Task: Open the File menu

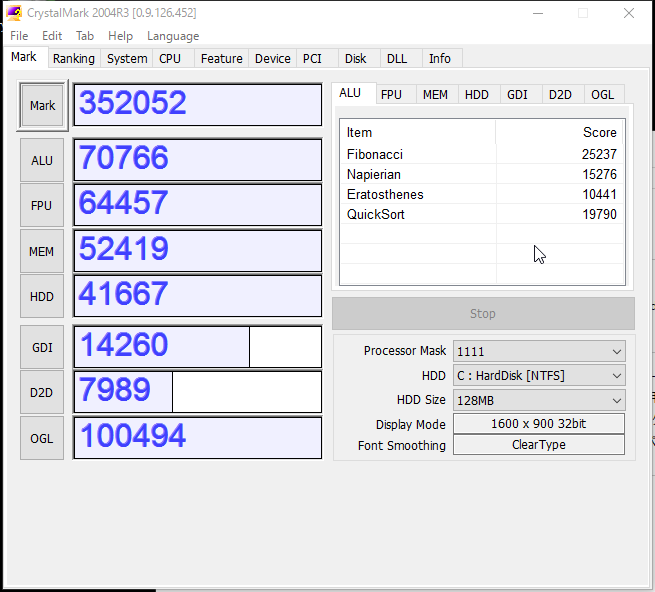Action: pos(19,36)
